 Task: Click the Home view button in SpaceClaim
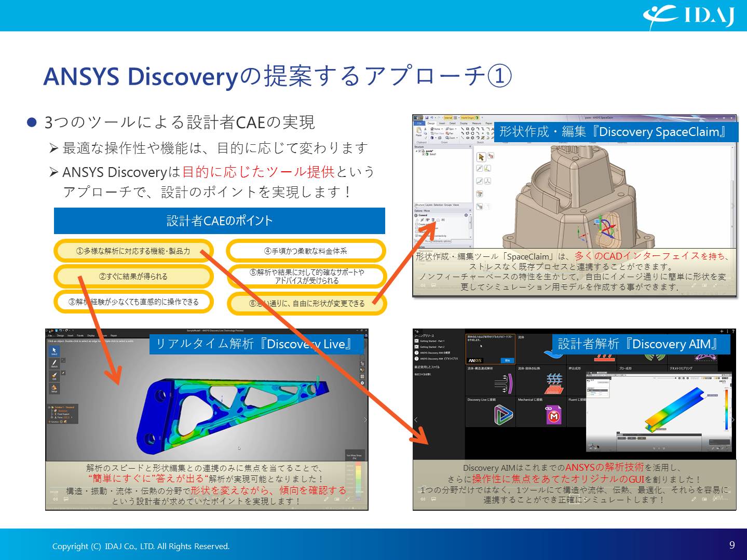coord(437,129)
